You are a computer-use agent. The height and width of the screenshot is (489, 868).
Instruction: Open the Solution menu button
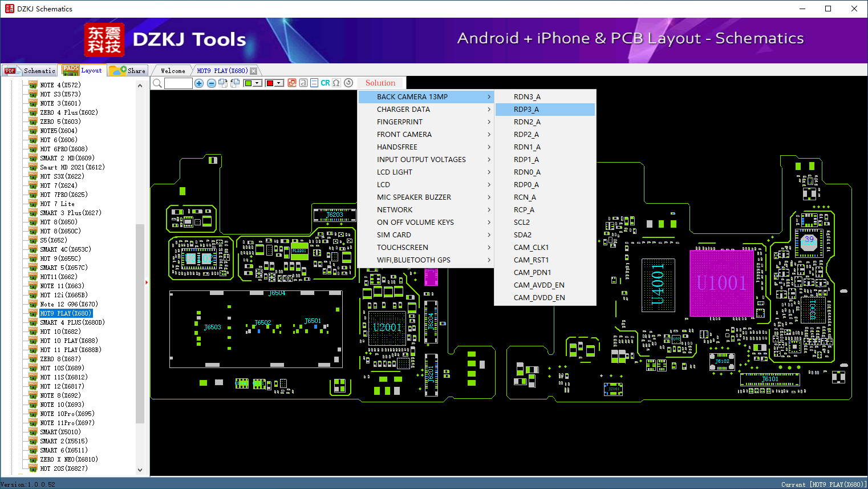(x=380, y=83)
